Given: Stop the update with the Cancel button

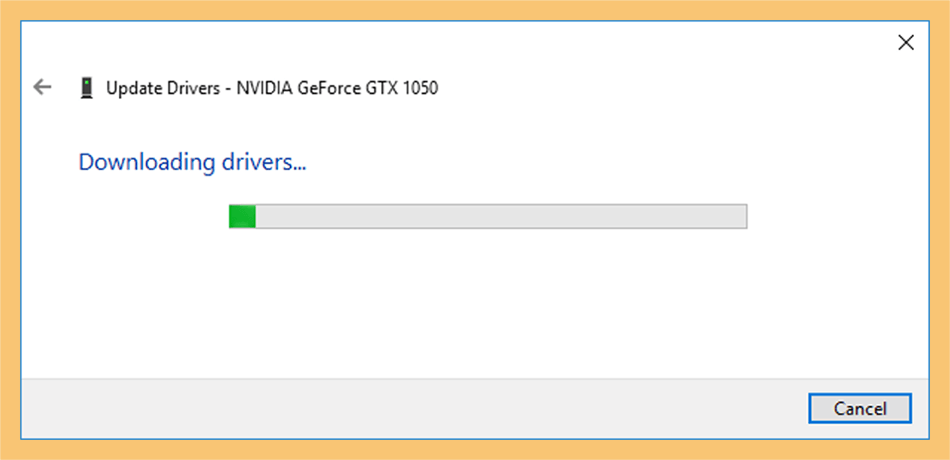Looking at the screenshot, I should pos(860,408).
